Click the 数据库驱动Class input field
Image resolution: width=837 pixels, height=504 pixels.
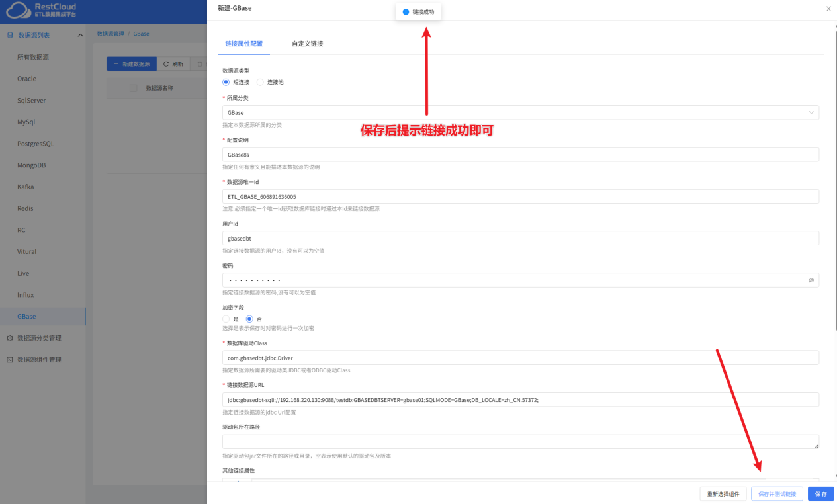521,358
